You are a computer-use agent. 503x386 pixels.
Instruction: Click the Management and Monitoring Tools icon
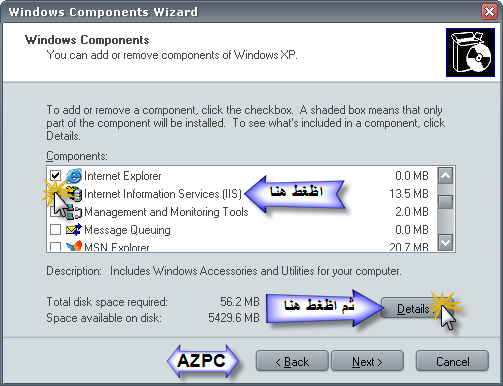[x=74, y=212]
